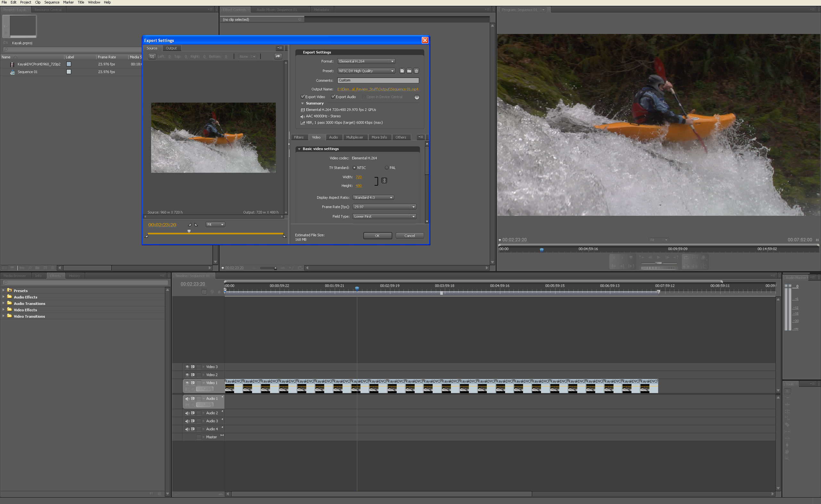Uncheck the Export Audio checkbox

pos(333,97)
